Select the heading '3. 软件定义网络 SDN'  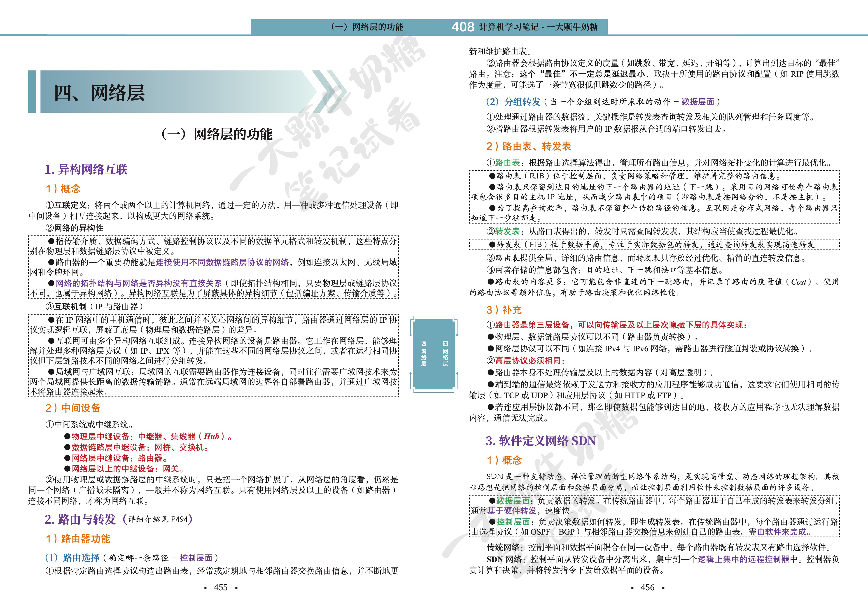(x=541, y=441)
